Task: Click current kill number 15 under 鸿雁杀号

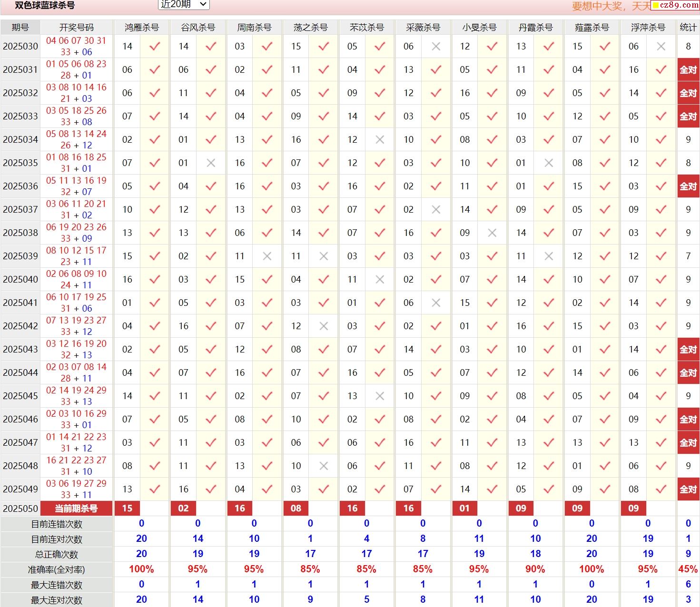Action: tap(127, 509)
